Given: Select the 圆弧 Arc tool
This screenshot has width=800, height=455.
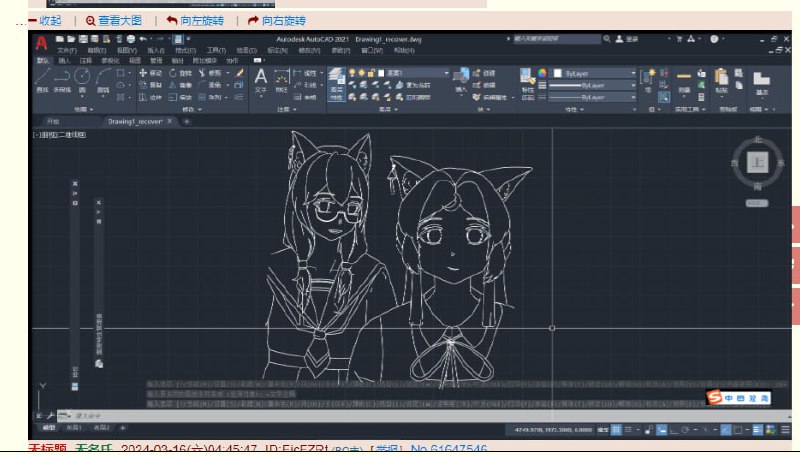Looking at the screenshot, I should pyautogui.click(x=103, y=82).
